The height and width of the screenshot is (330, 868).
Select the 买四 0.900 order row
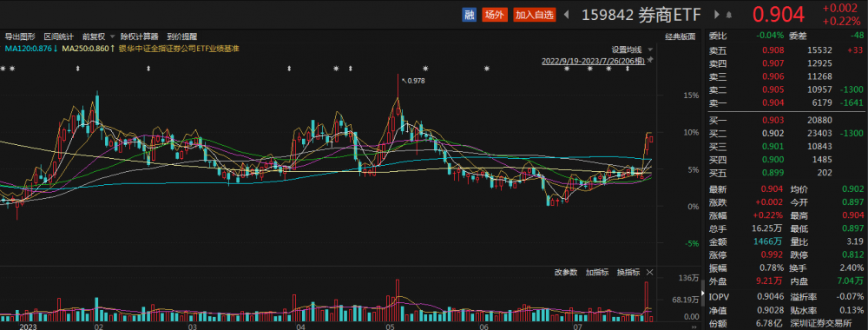point(786,160)
